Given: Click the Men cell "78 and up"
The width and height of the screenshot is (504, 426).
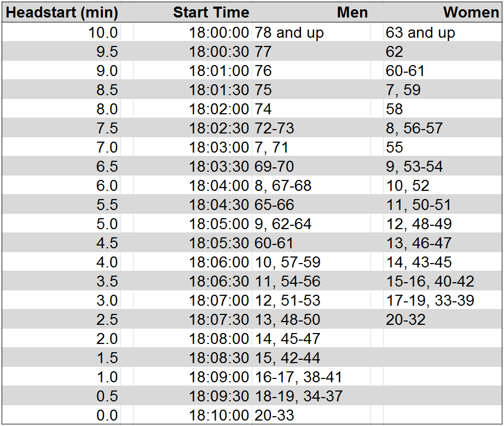Looking at the screenshot, I should coord(289,33).
